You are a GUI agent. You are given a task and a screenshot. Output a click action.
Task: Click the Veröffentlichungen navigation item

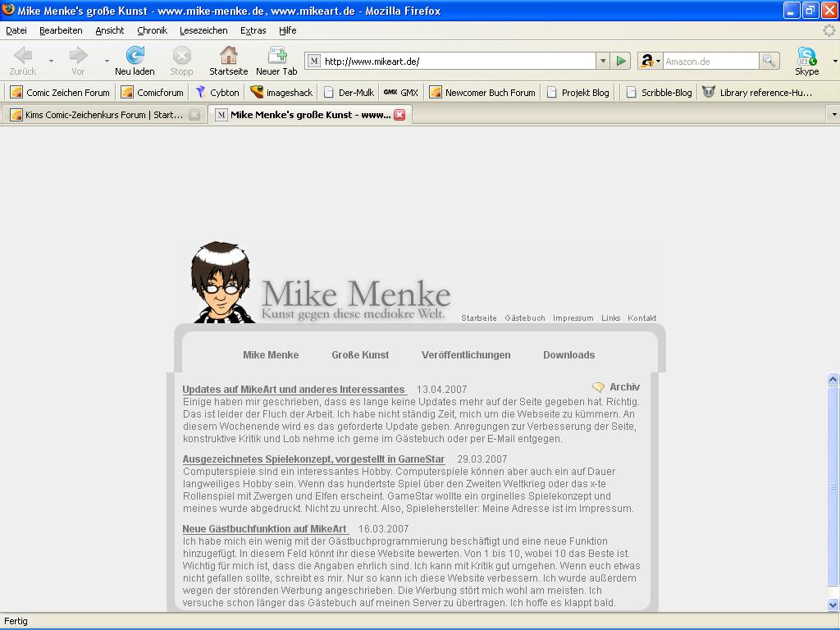point(466,355)
